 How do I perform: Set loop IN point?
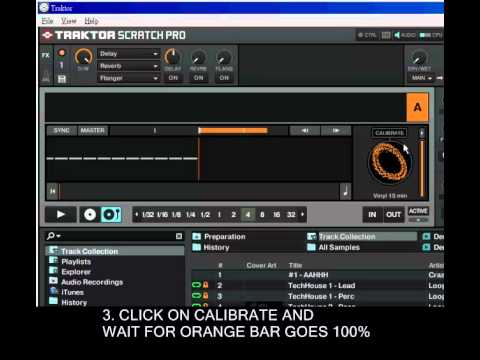point(372,215)
